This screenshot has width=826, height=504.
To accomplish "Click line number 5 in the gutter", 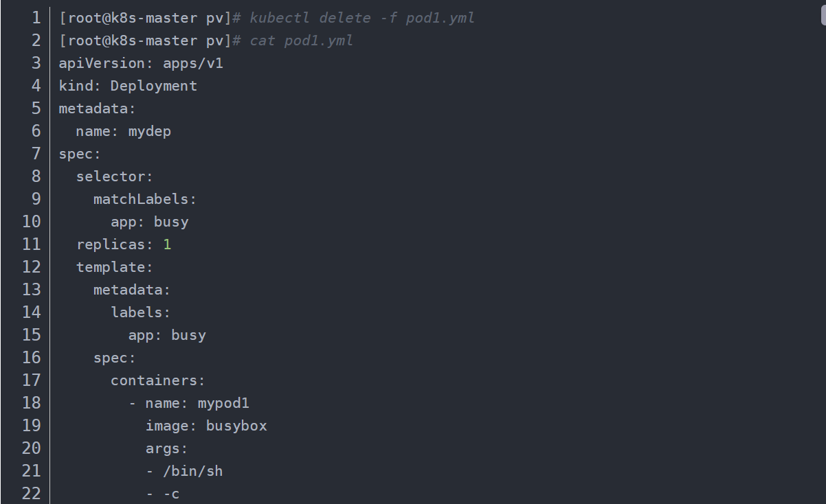I will tap(36, 108).
